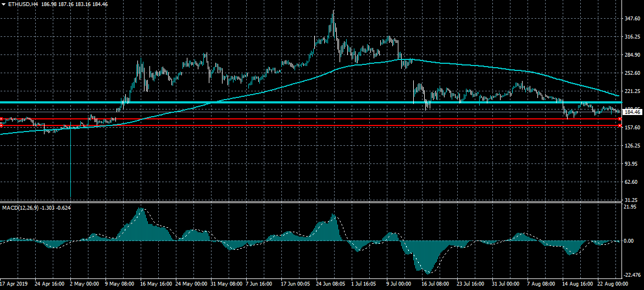Click the 23 Jul 16:00 time label
Viewport: 644px width, 290px height.
tap(471, 284)
